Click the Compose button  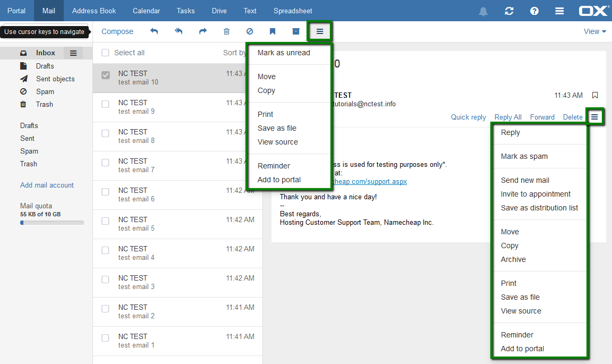tap(117, 31)
